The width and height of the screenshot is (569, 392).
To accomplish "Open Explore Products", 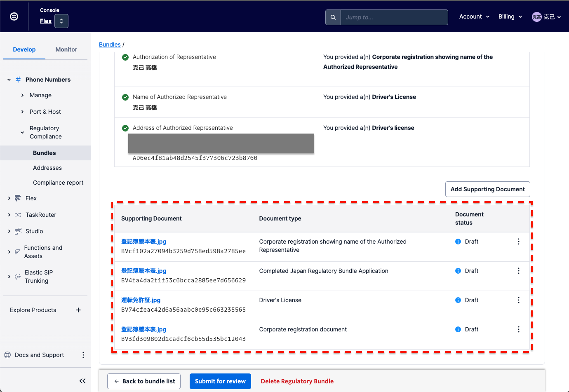I will pyautogui.click(x=33, y=310).
